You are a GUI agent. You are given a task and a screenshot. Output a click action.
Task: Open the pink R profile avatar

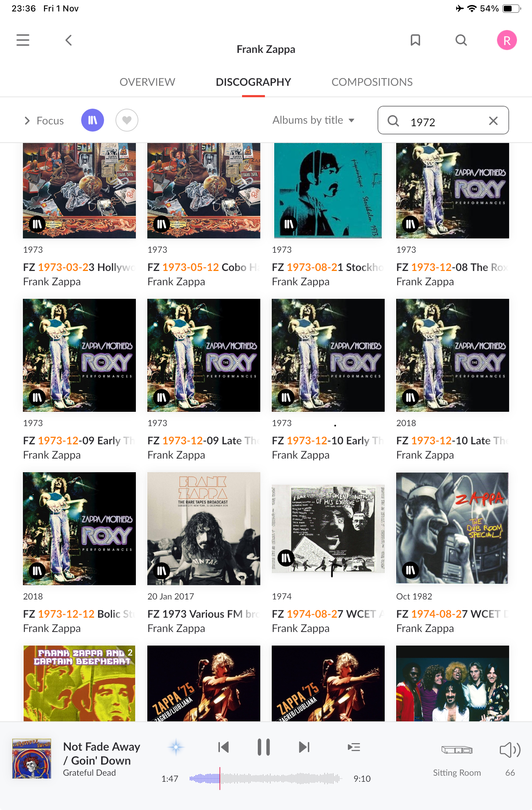[x=507, y=40]
